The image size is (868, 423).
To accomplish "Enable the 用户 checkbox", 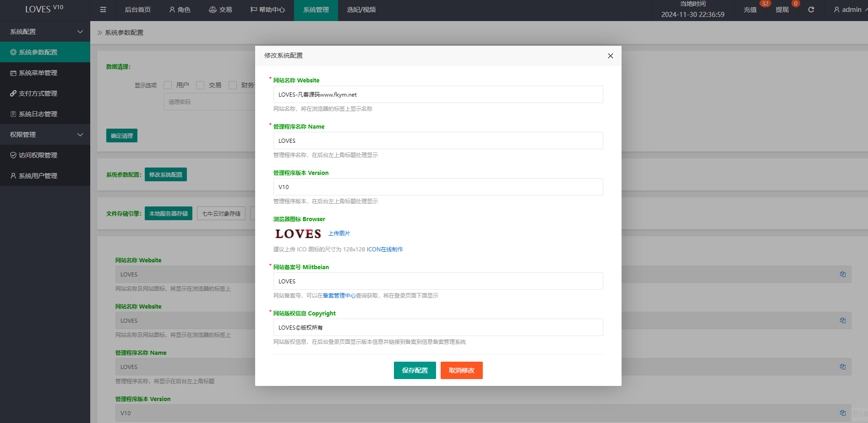I will point(168,85).
